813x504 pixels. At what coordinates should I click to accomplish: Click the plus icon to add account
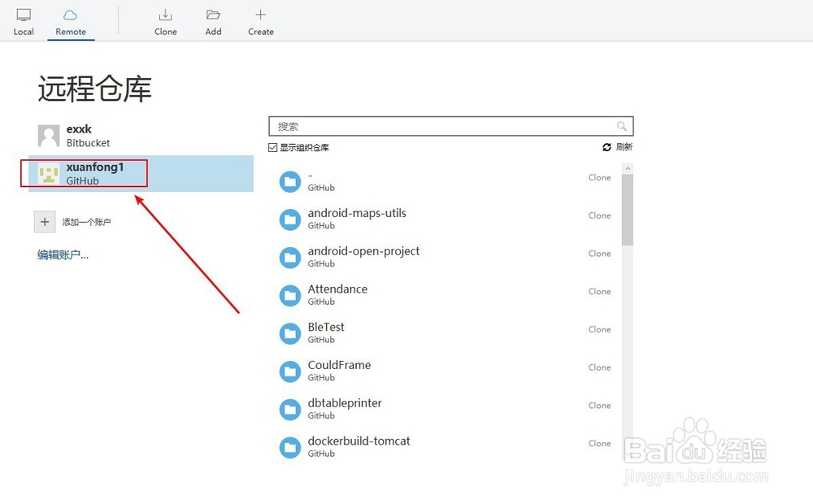pos(45,222)
